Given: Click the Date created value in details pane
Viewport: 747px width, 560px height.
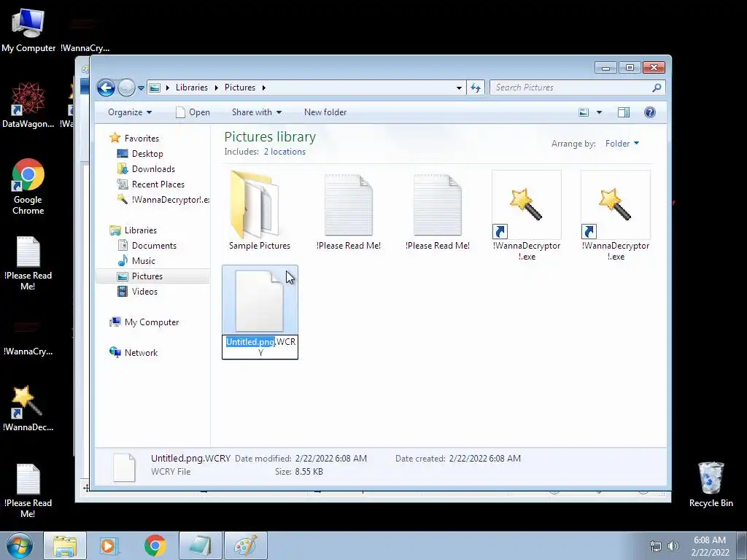Looking at the screenshot, I should click(x=484, y=459).
